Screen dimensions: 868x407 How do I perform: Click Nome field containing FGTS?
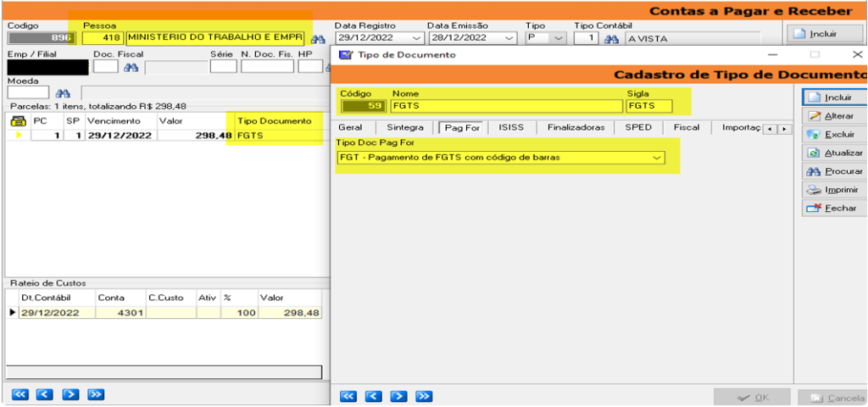pos(507,106)
